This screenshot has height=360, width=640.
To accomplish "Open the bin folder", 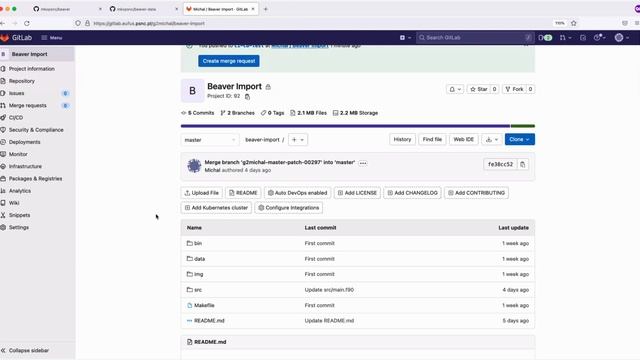I will [x=198, y=243].
